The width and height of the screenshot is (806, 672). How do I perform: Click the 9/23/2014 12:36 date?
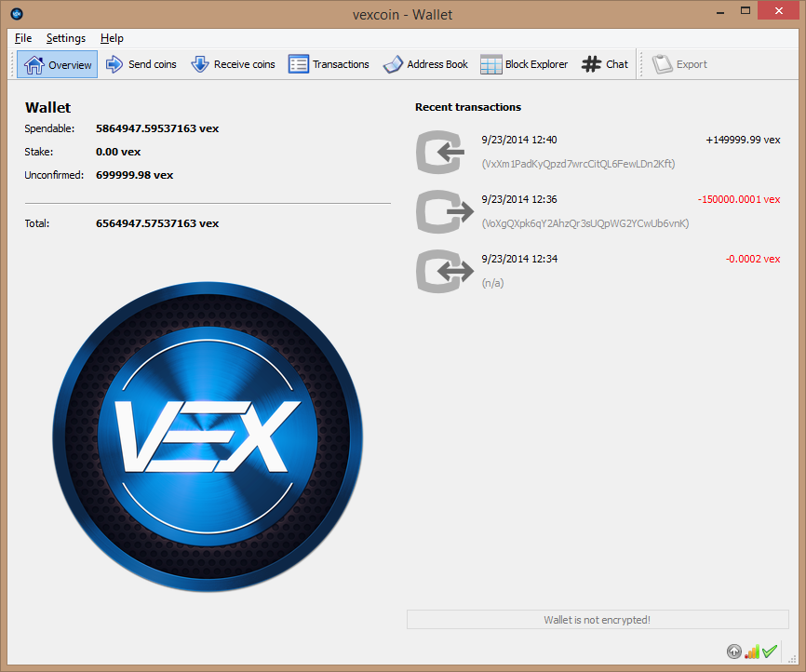click(519, 199)
